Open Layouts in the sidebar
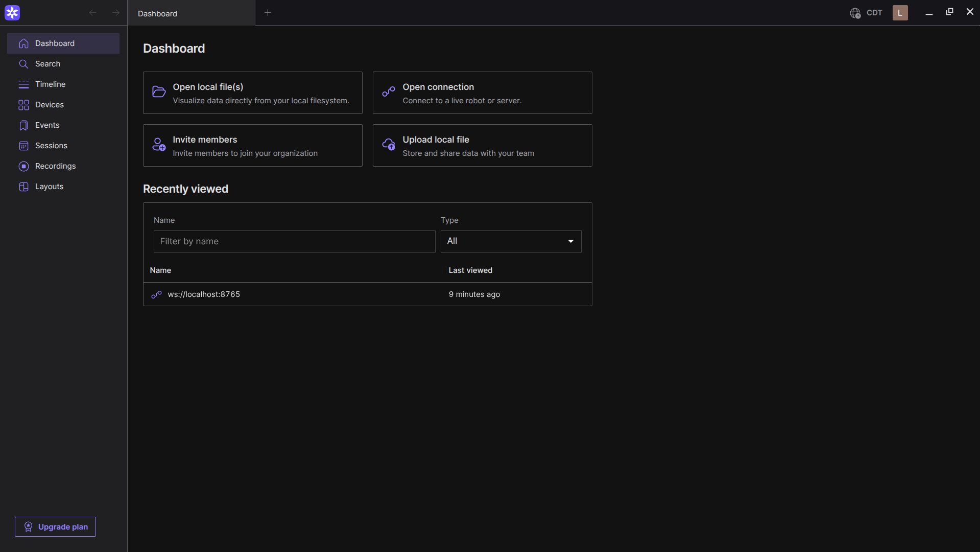This screenshot has width=980, height=552. click(x=63, y=187)
